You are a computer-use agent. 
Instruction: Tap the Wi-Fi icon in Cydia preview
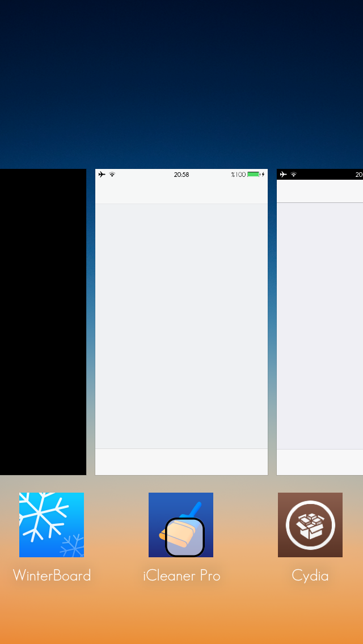click(x=294, y=175)
